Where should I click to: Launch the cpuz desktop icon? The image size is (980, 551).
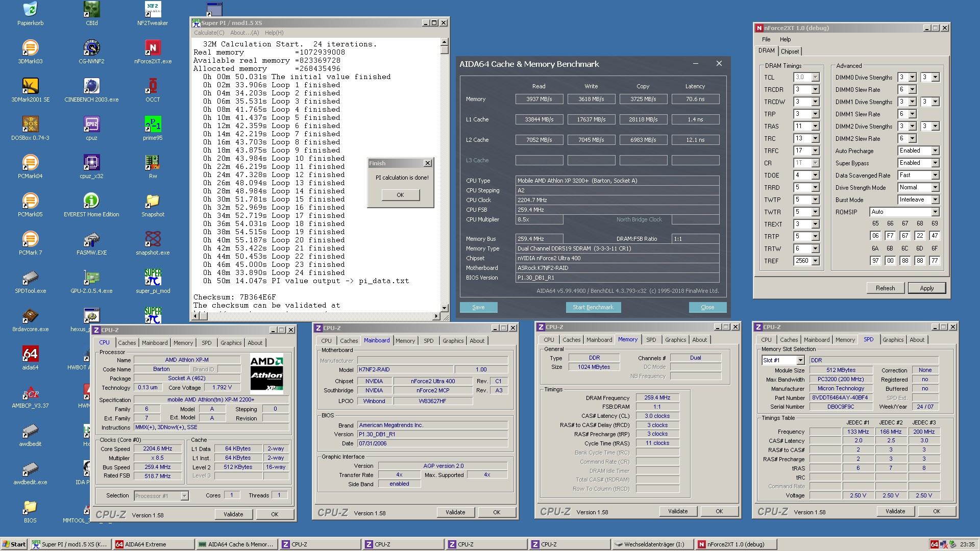pos(92,128)
